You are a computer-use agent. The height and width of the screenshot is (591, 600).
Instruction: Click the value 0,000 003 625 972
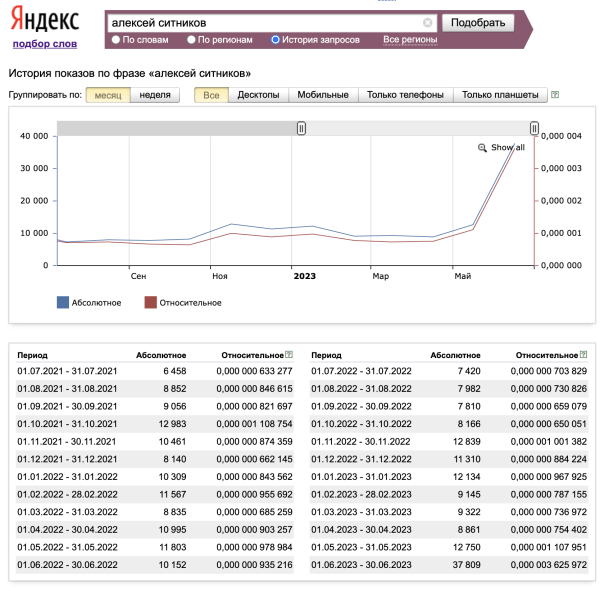[x=548, y=565]
